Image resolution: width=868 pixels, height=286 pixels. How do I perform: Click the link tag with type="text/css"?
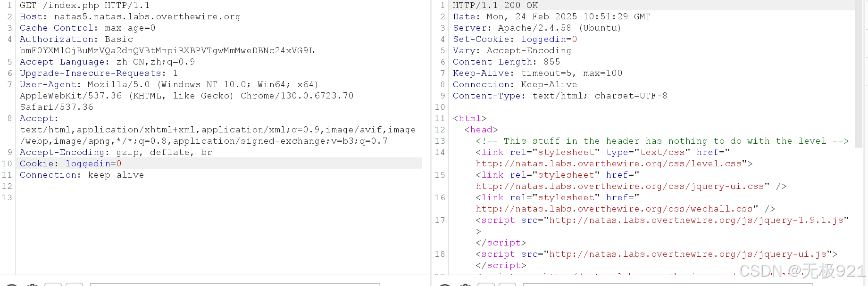point(603,152)
